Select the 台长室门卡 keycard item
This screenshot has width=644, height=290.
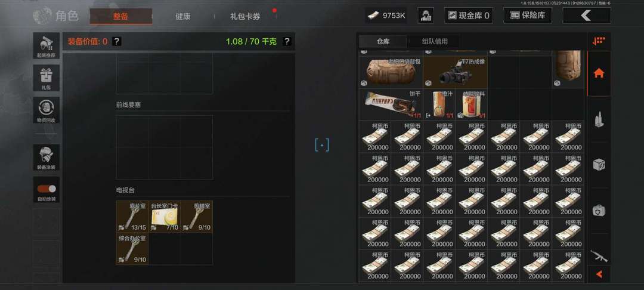(165, 217)
